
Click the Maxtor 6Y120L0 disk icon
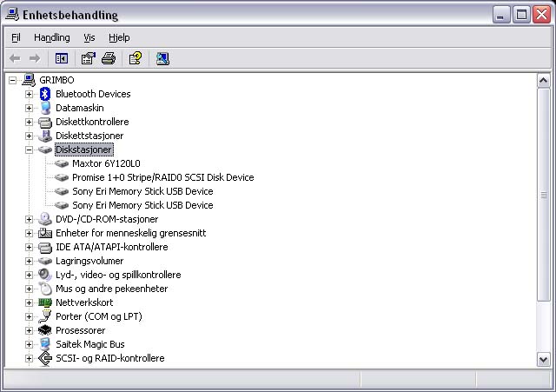62,163
